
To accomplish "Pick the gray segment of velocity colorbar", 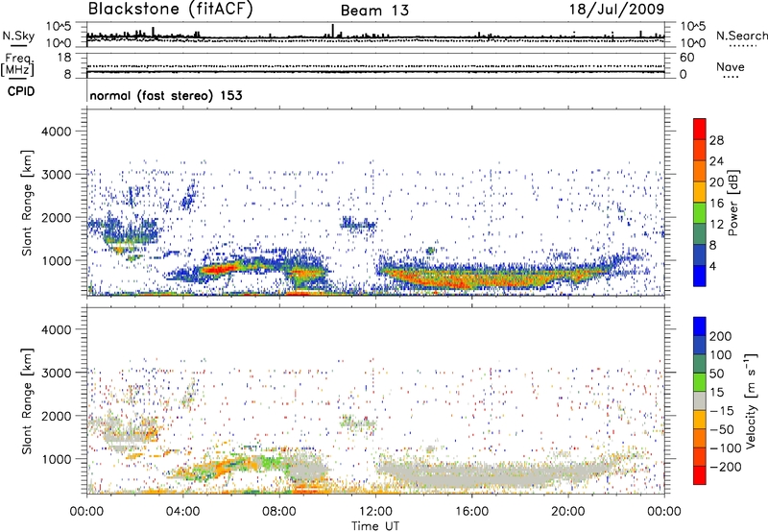I will 700,401.
